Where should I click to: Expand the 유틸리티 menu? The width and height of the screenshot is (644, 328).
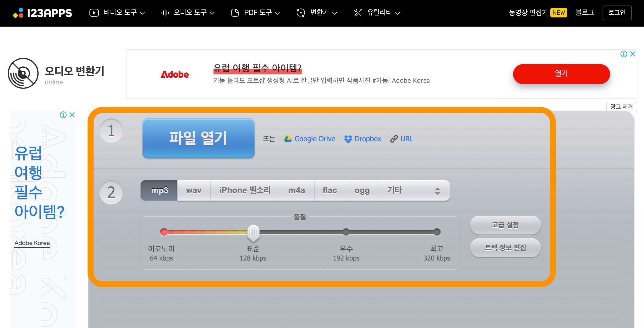[377, 13]
